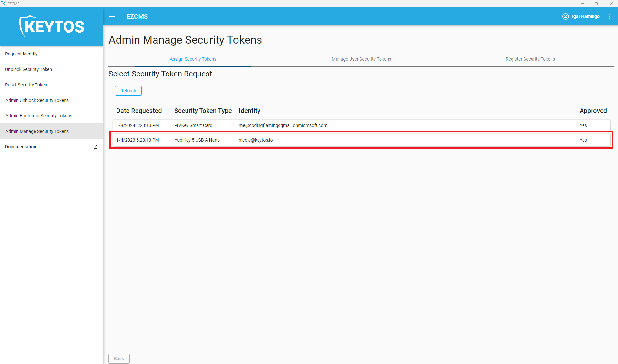Click the Keytos logo
The width and height of the screenshot is (618, 364).
52,27
